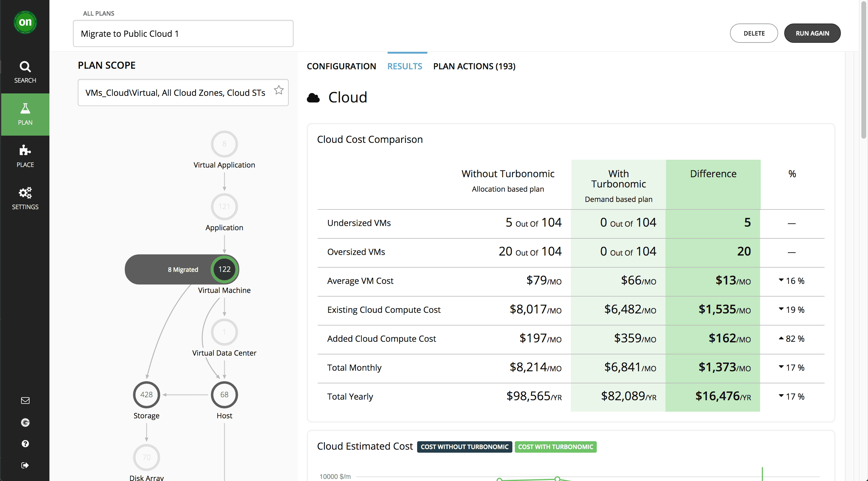Click the Plan icon in sidebar
868x481 pixels.
(x=25, y=114)
